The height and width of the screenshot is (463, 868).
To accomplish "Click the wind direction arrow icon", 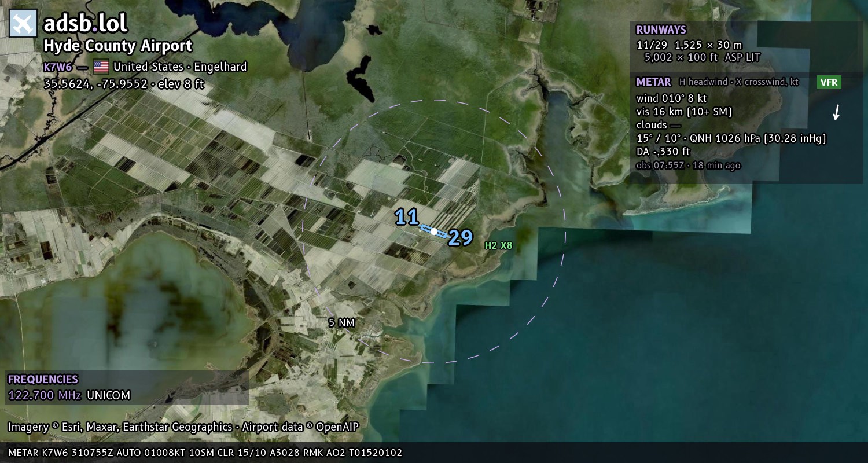I will [836, 112].
